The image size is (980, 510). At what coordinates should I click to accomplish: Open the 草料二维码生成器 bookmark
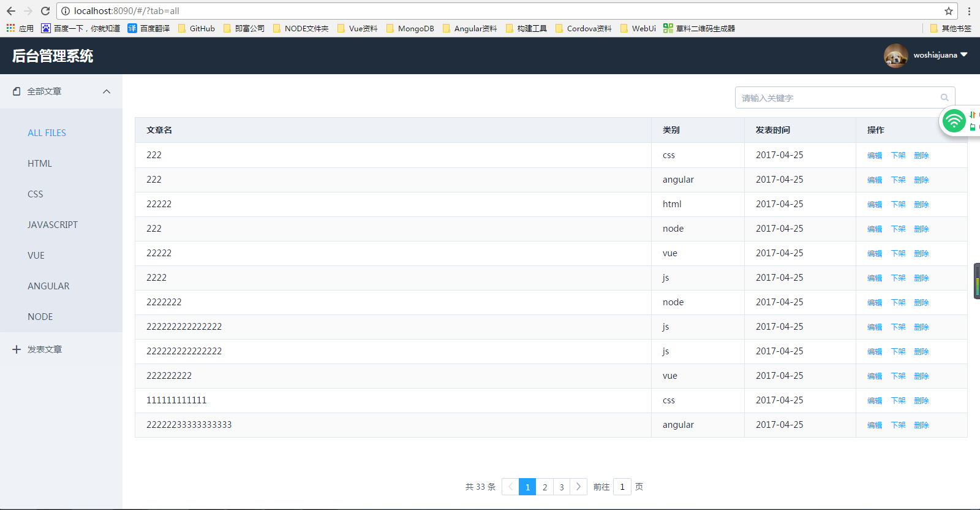click(699, 28)
